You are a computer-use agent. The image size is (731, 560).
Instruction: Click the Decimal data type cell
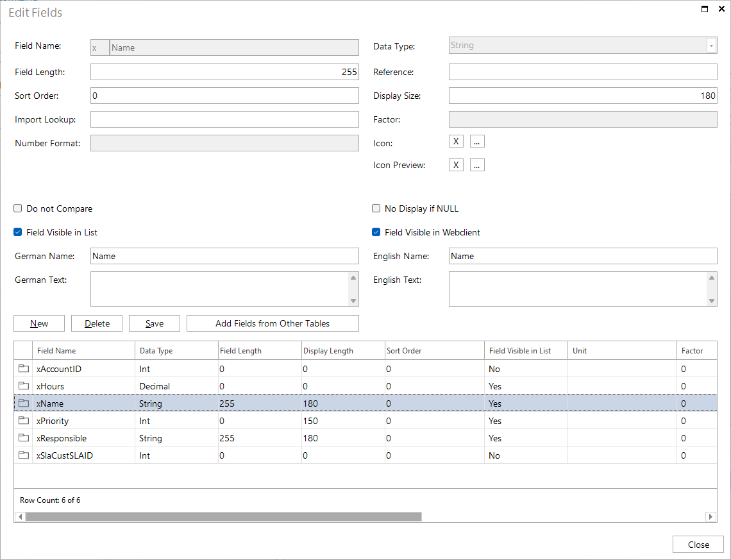176,386
